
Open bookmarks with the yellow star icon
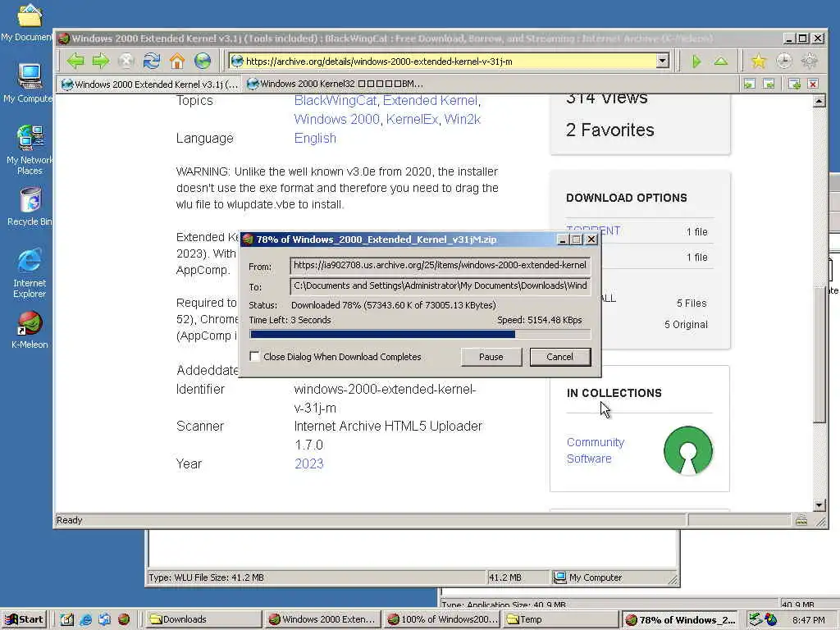point(759,61)
